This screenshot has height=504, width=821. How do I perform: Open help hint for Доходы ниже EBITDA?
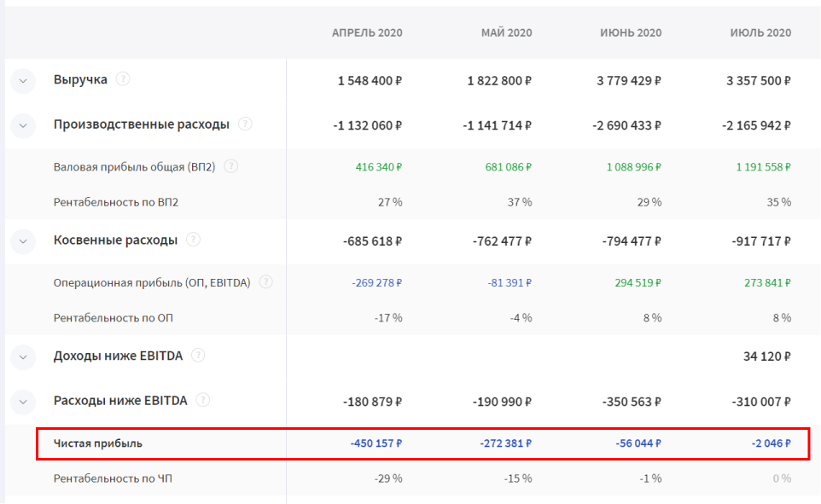pyautogui.click(x=198, y=356)
